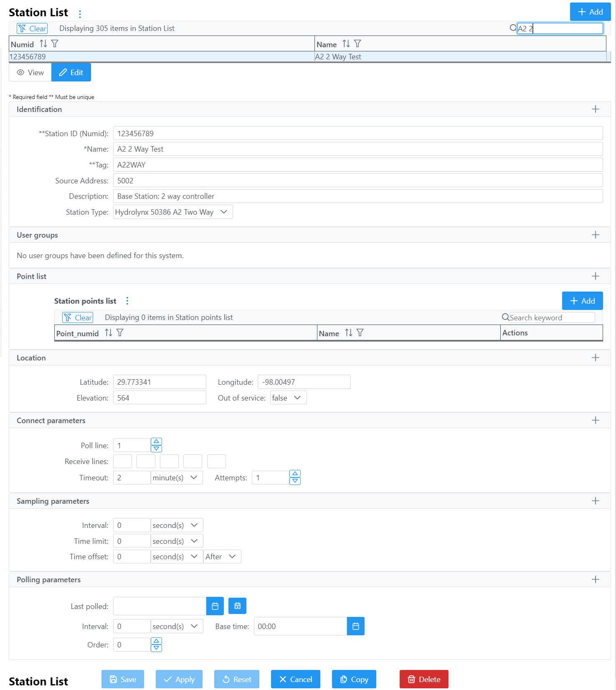This screenshot has height=690, width=616.
Task: Collapse the Identification section
Action: pos(595,109)
